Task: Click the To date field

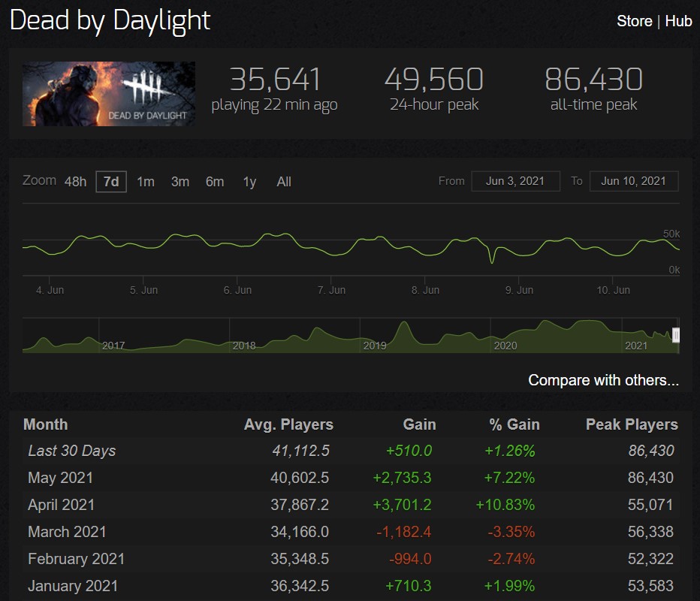Action: tap(633, 181)
